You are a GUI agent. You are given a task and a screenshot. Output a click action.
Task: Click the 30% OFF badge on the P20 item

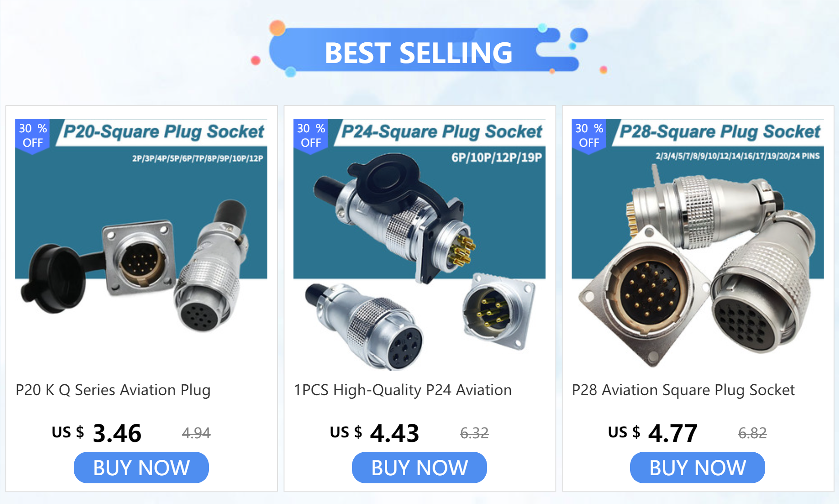pos(32,136)
